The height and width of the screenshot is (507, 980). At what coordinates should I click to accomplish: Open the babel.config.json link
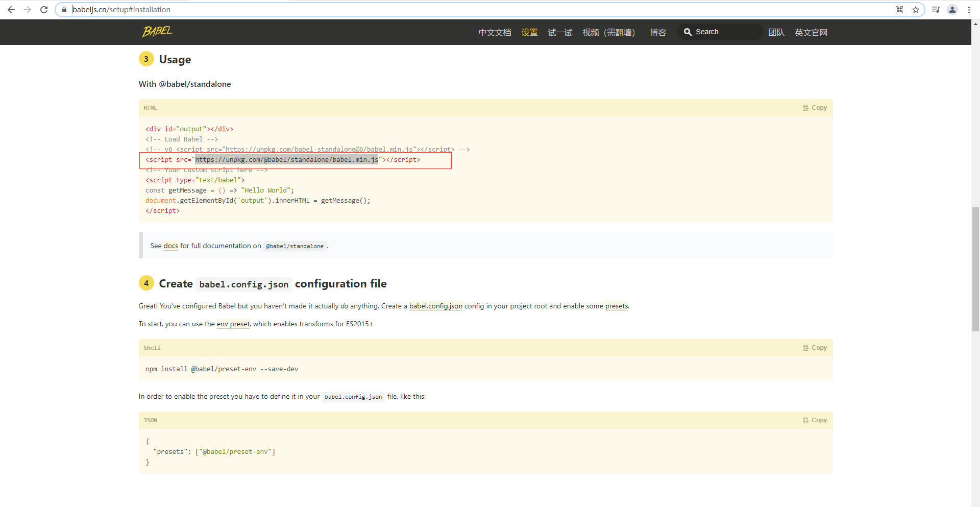pyautogui.click(x=436, y=306)
